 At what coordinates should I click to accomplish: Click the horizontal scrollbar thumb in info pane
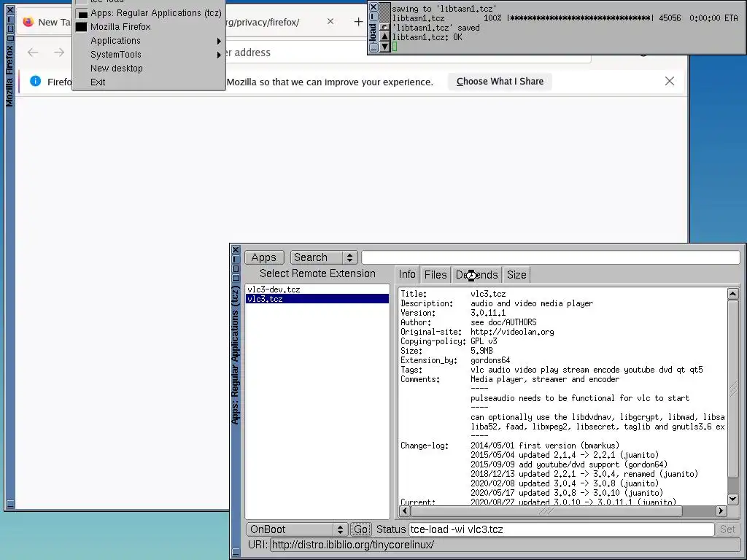546,511
